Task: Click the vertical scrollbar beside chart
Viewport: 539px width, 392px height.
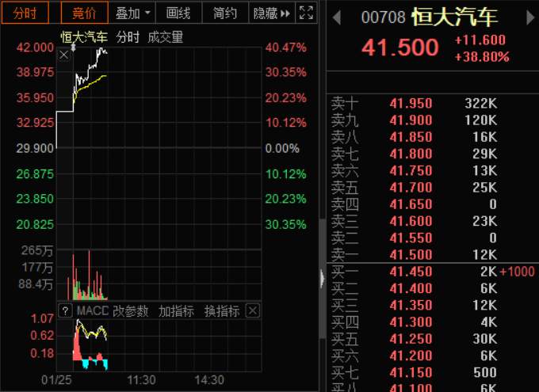Action: coord(322,278)
